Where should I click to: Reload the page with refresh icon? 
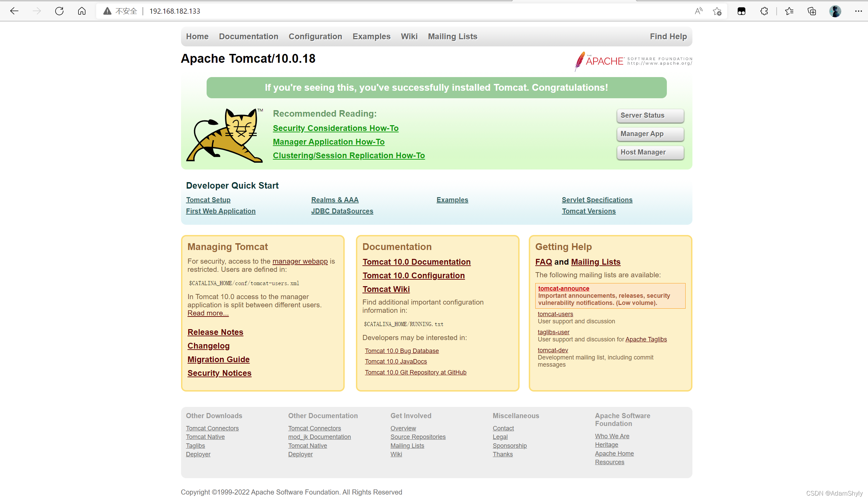(x=59, y=11)
